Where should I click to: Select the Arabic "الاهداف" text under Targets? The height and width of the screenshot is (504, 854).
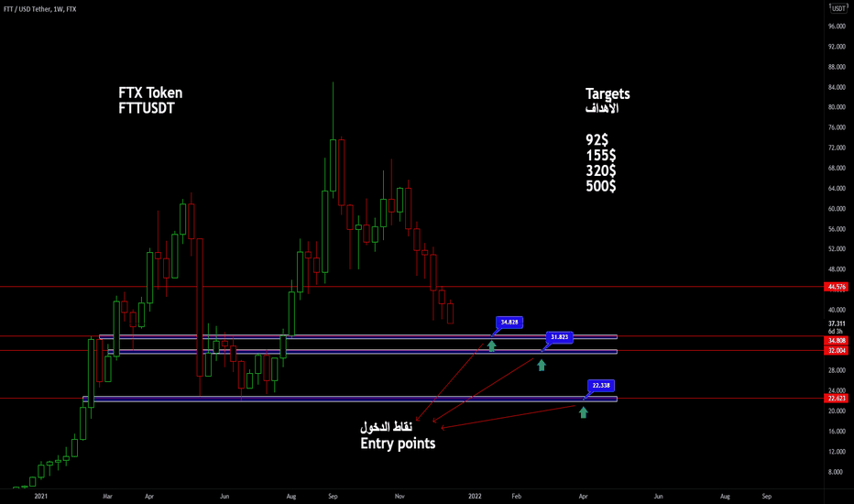click(602, 108)
